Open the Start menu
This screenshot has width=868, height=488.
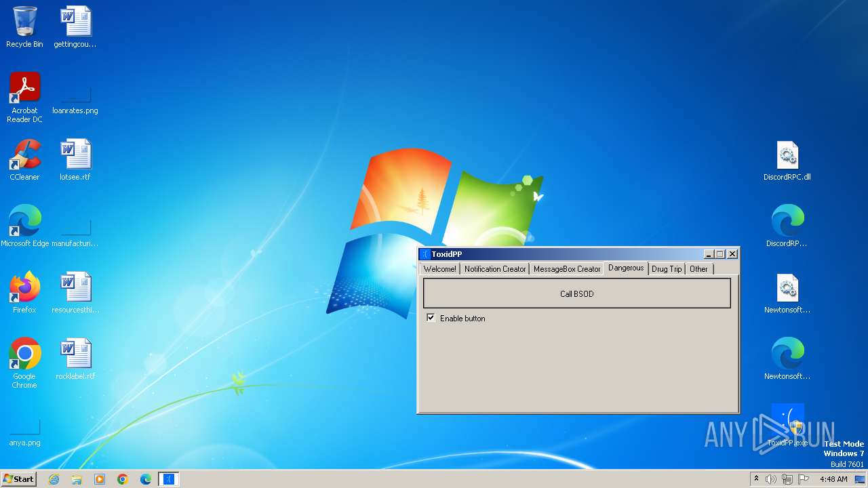coord(19,479)
